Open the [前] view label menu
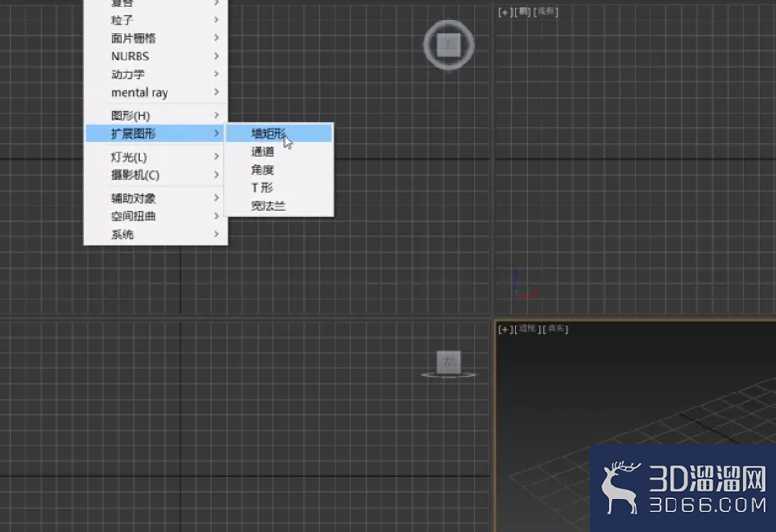Image resolution: width=776 pixels, height=532 pixels. 523,12
